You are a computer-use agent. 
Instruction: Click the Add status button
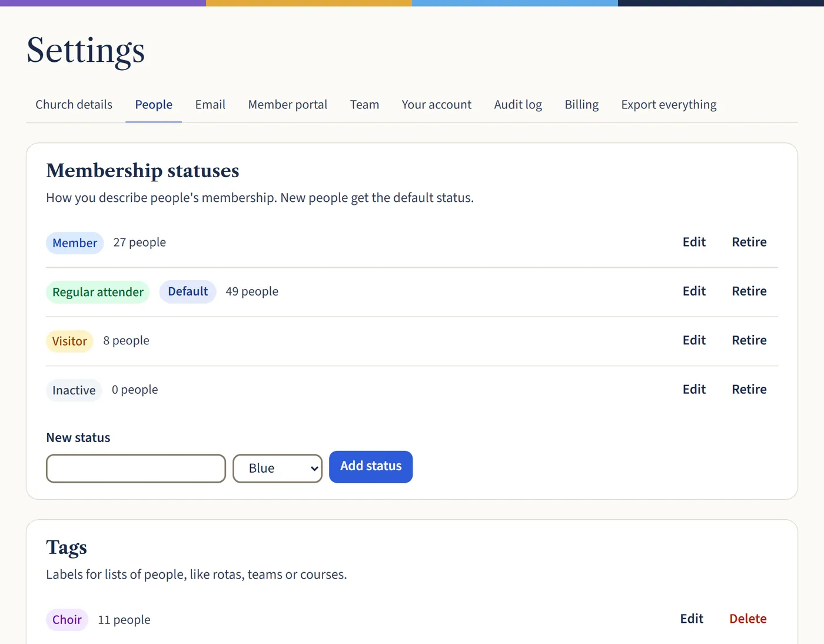[371, 467]
